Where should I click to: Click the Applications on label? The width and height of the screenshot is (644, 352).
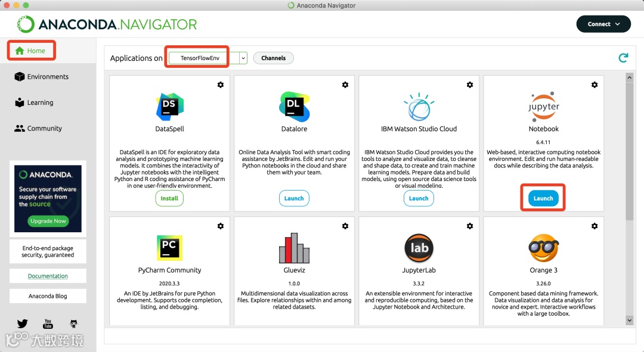coord(137,58)
